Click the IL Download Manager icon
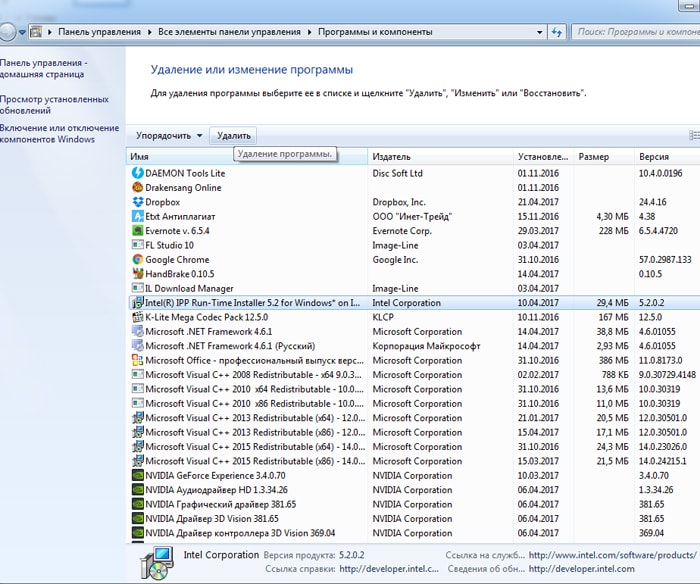The height and width of the screenshot is (584, 700). tap(138, 288)
